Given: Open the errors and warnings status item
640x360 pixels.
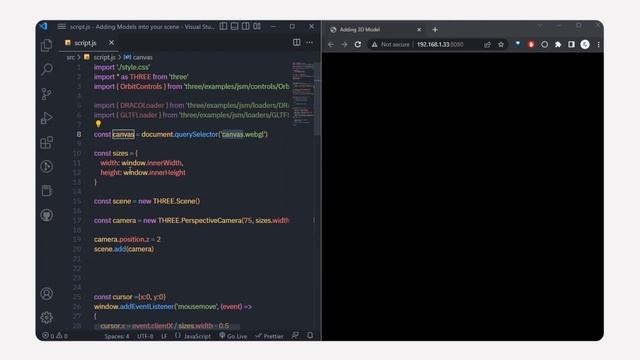Looking at the screenshot, I should pos(55,336).
